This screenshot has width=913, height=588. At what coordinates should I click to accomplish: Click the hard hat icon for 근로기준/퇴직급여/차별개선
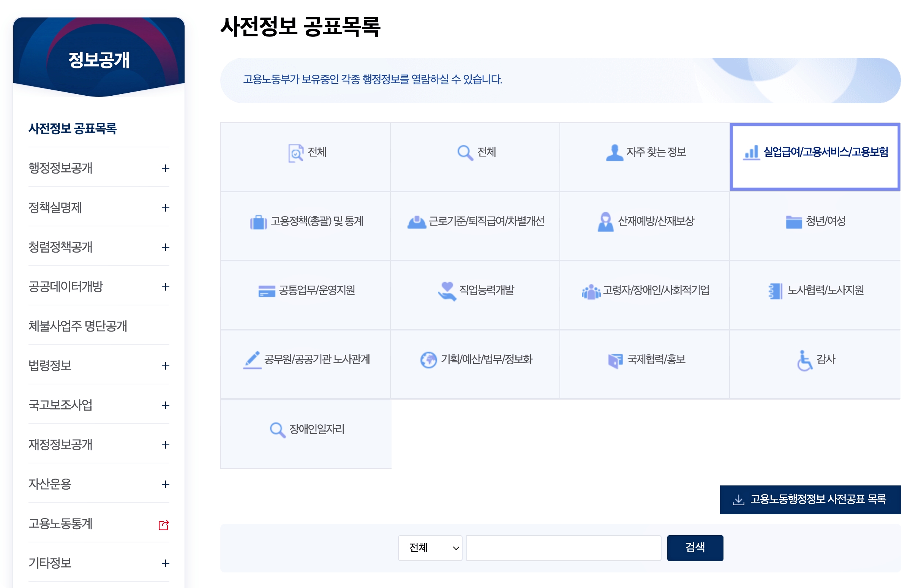pos(416,222)
